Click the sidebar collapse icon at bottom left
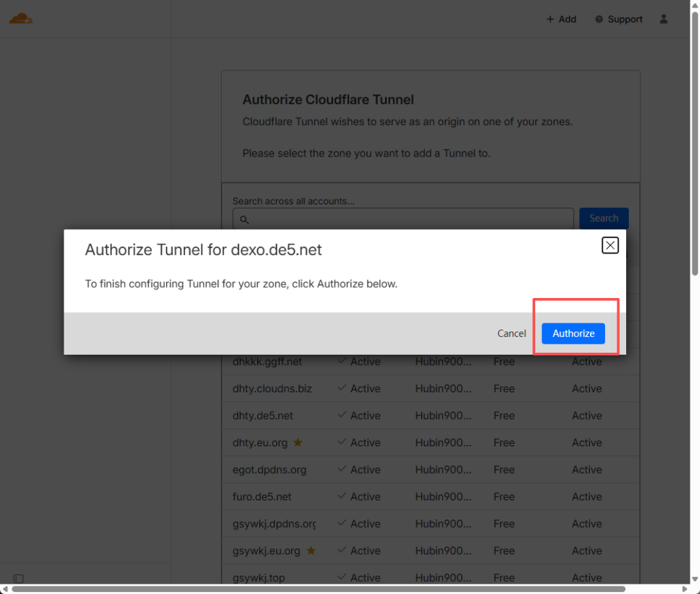Viewport: 700px width, 594px height. point(18,578)
